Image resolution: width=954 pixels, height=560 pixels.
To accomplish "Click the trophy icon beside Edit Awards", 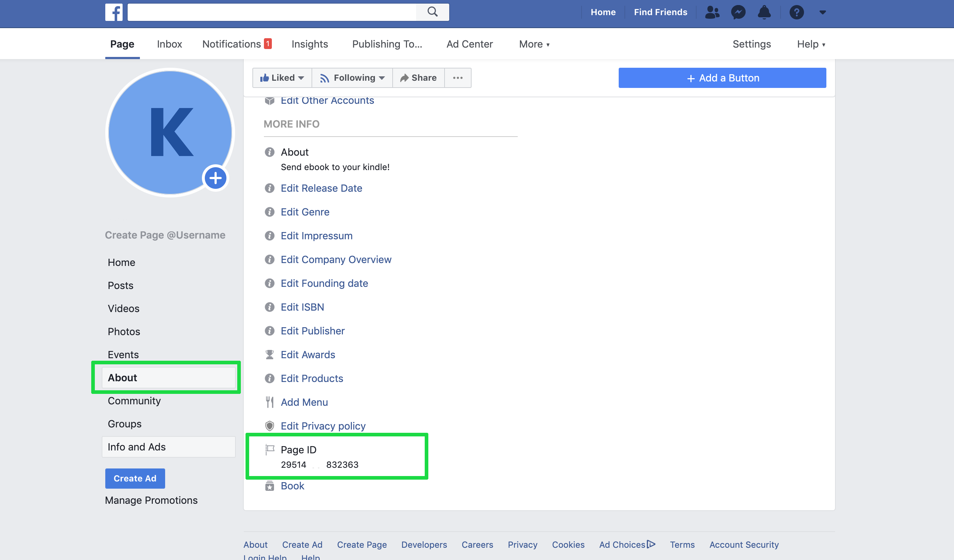I will click(x=270, y=355).
